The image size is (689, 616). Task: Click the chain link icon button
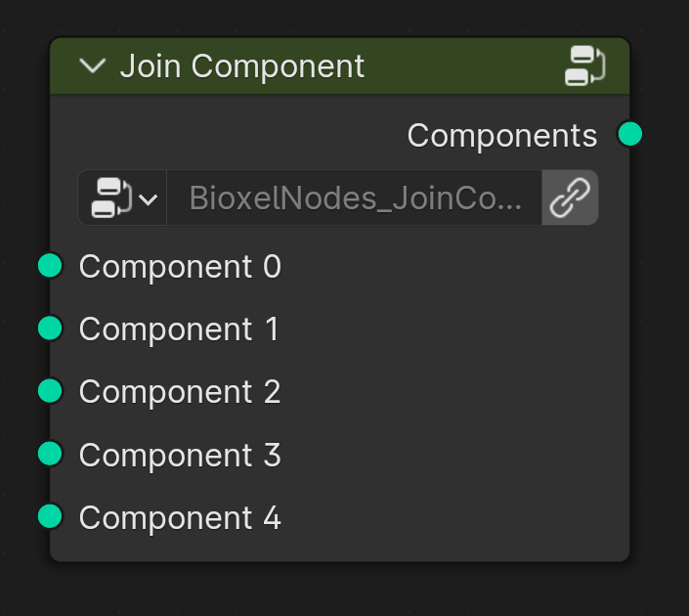tap(570, 198)
